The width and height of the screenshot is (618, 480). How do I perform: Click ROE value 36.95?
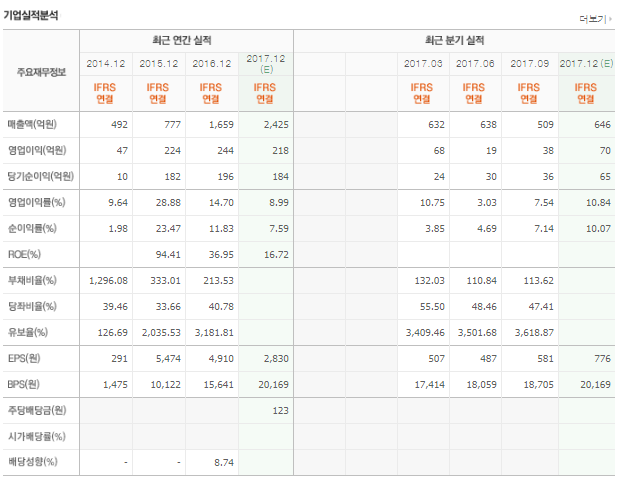pyautogui.click(x=222, y=255)
